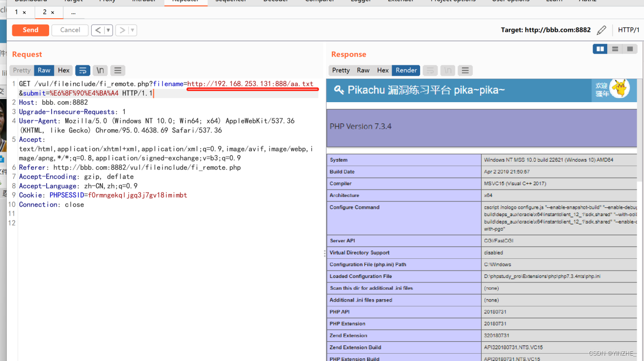Go to previous request with back arrow
The width and height of the screenshot is (644, 361).
(98, 30)
